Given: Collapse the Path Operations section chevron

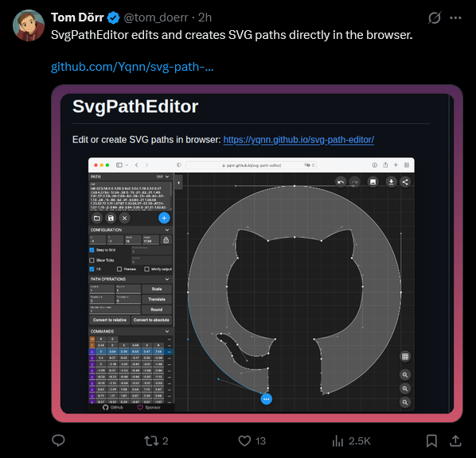Looking at the screenshot, I should [167, 279].
